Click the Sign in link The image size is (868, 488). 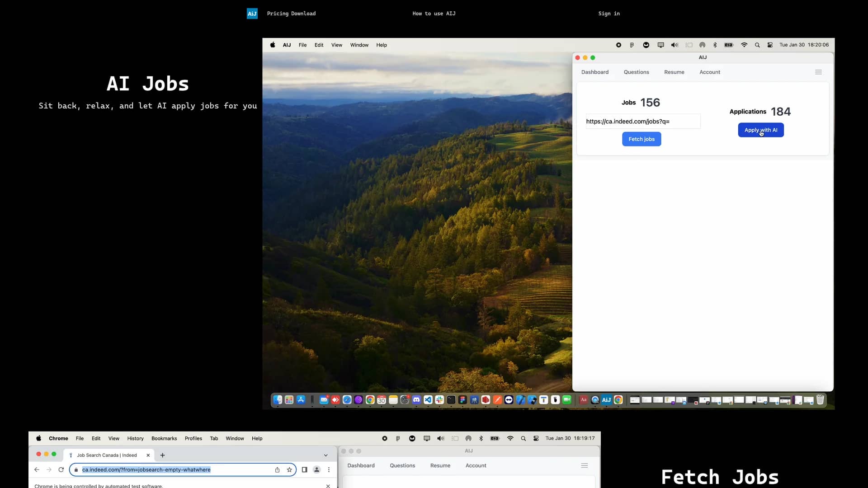tap(609, 14)
